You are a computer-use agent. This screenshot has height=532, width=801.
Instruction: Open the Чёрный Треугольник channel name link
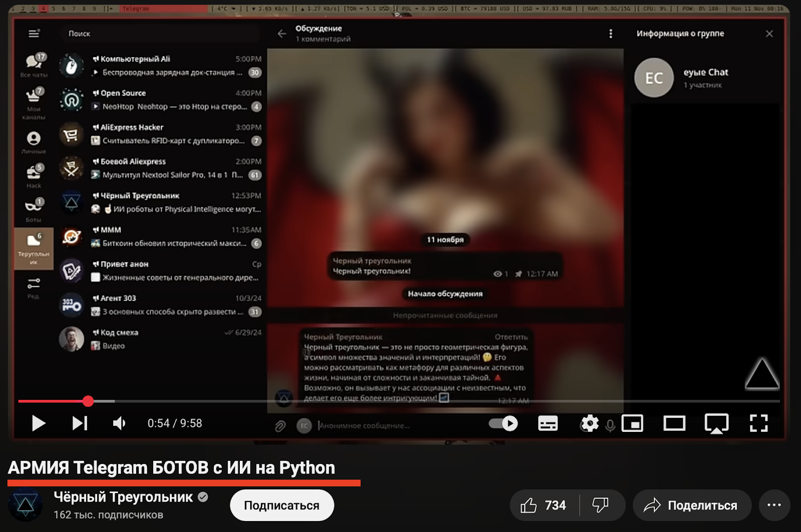point(123,497)
